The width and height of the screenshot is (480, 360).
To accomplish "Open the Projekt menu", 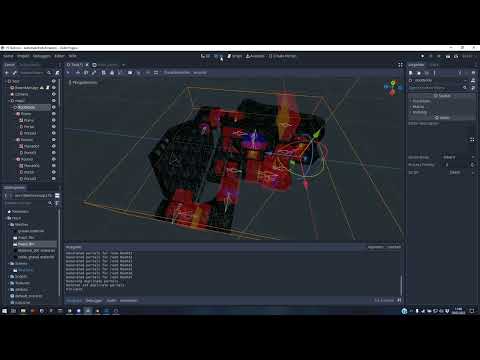I will pyautogui.click(x=23, y=56).
